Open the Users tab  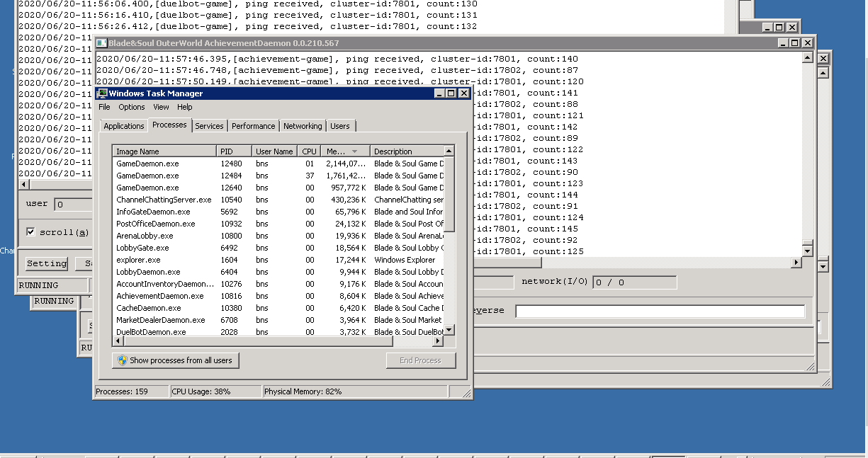point(340,126)
